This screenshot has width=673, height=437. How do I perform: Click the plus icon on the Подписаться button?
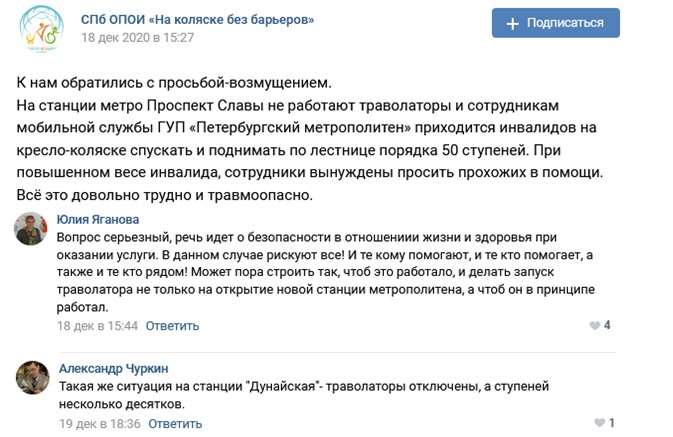(x=512, y=24)
